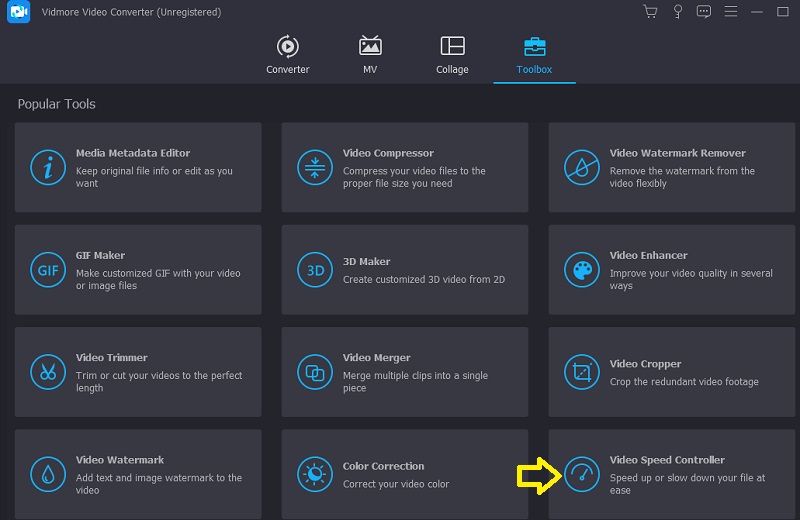Select the Video Watermark Remover icon

click(x=581, y=168)
